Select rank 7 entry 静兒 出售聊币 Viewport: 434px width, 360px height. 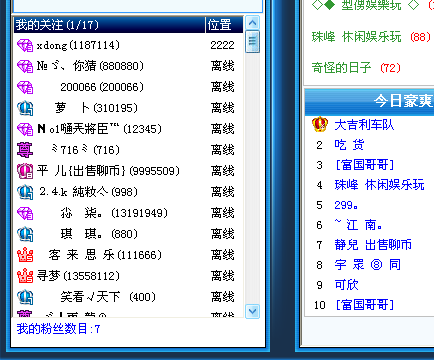click(373, 245)
